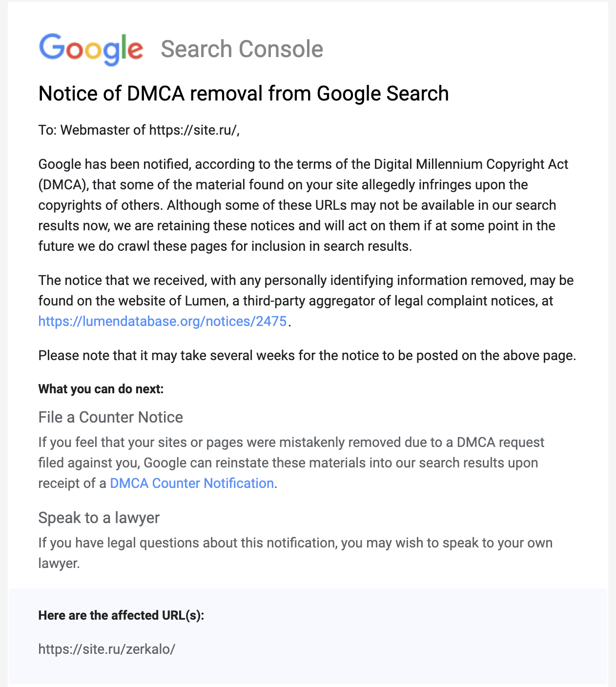Image resolution: width=616 pixels, height=687 pixels.
Task: Click the Notice of DMCA removal title
Action: point(243,93)
